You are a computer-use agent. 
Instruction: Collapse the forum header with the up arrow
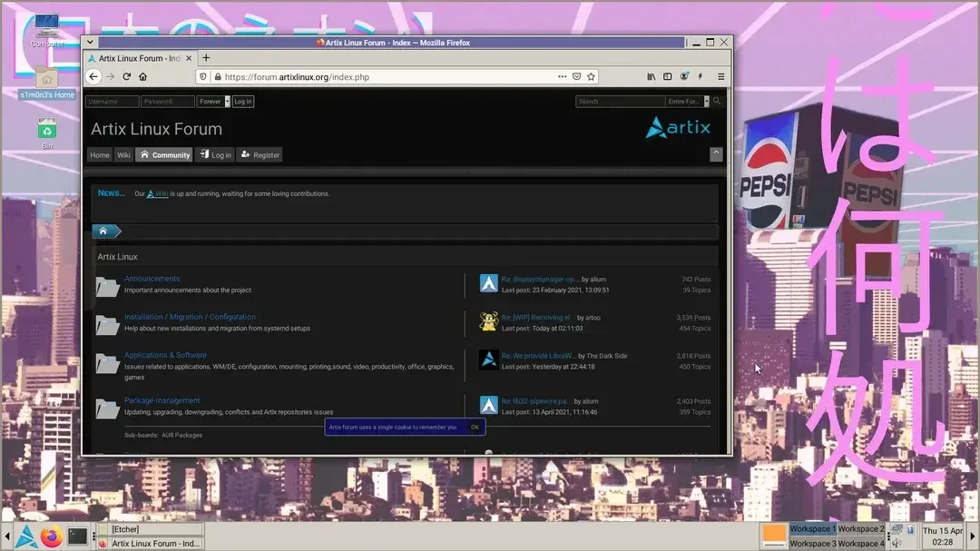716,154
